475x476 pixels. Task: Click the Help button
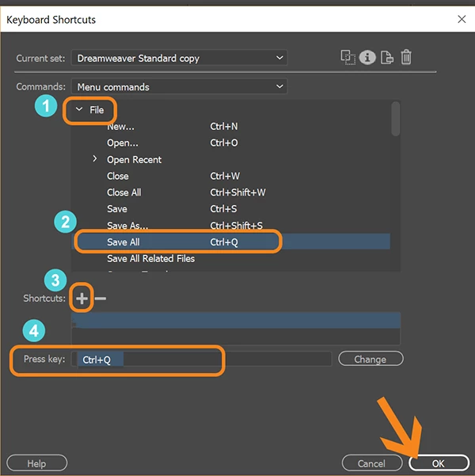[36, 463]
